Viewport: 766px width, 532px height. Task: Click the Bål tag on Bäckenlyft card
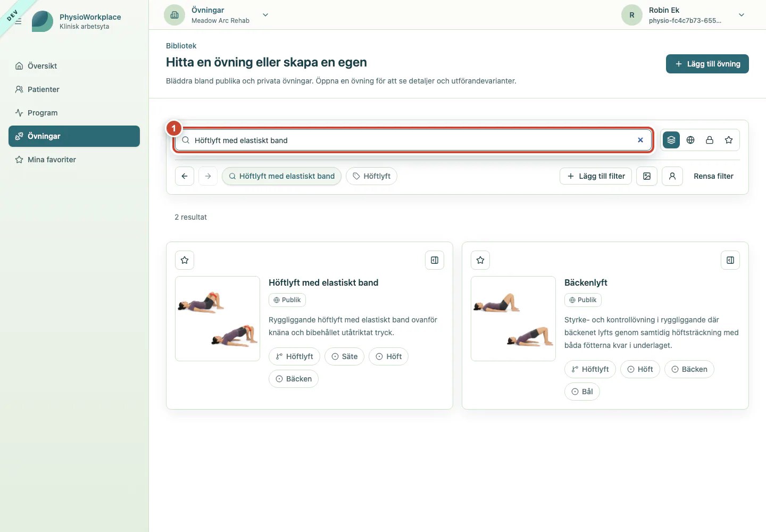582,392
